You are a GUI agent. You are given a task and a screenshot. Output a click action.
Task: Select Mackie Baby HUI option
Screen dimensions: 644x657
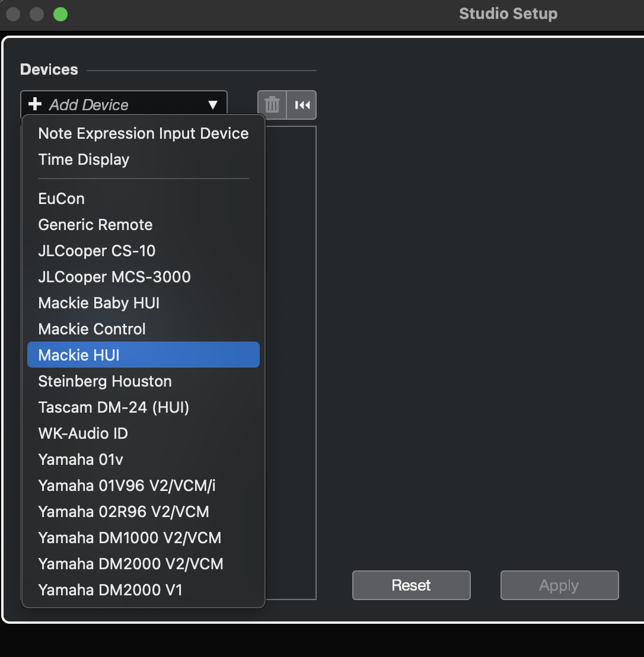(x=144, y=303)
